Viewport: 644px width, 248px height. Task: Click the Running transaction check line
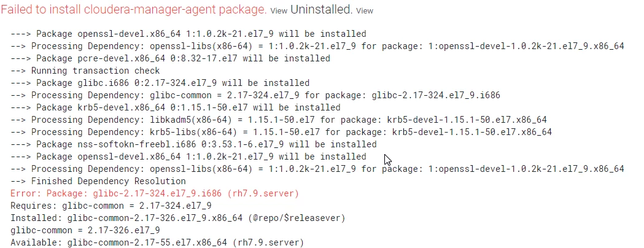tap(85, 71)
